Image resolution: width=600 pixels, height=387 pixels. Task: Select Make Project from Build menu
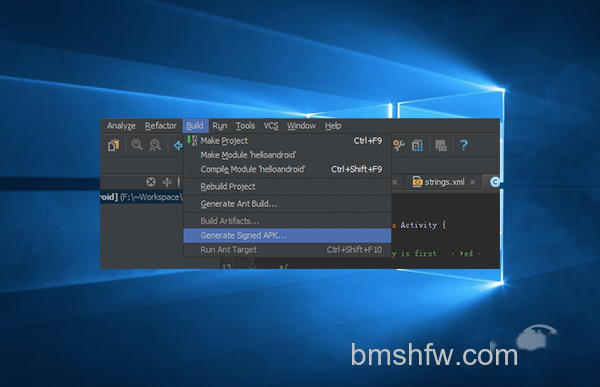[287, 141]
